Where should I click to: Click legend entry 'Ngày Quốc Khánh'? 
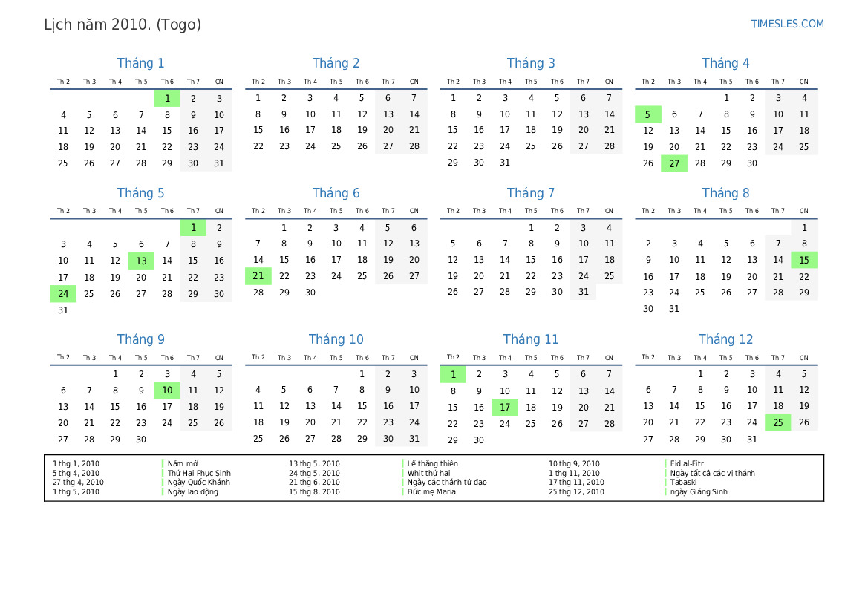199,483
